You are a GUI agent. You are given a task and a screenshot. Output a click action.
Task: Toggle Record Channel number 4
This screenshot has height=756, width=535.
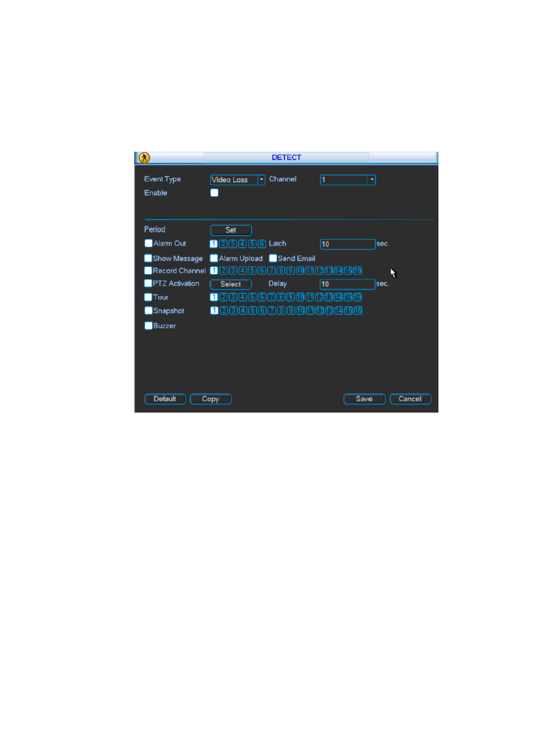click(x=243, y=270)
